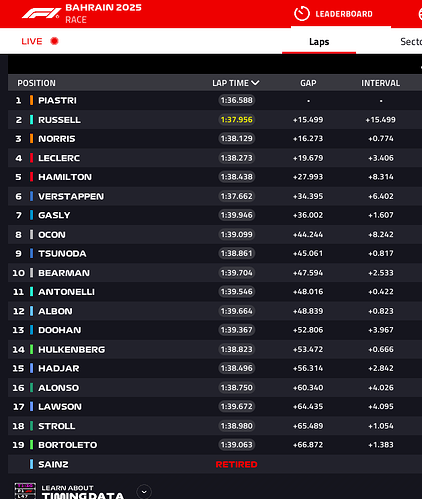Screen dimensions: 422x499
Task: Click Leclerc's red team color bar
Action: point(31,158)
